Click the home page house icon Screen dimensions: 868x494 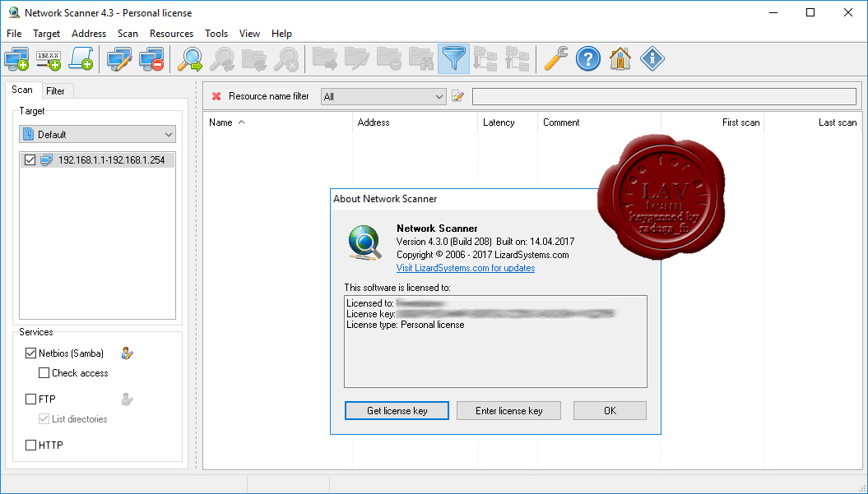pos(620,58)
